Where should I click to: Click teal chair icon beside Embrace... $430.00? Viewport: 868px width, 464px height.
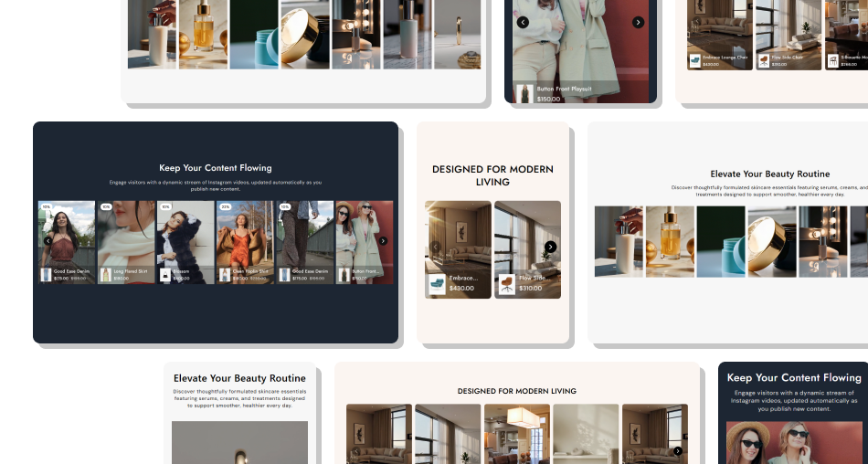click(438, 284)
